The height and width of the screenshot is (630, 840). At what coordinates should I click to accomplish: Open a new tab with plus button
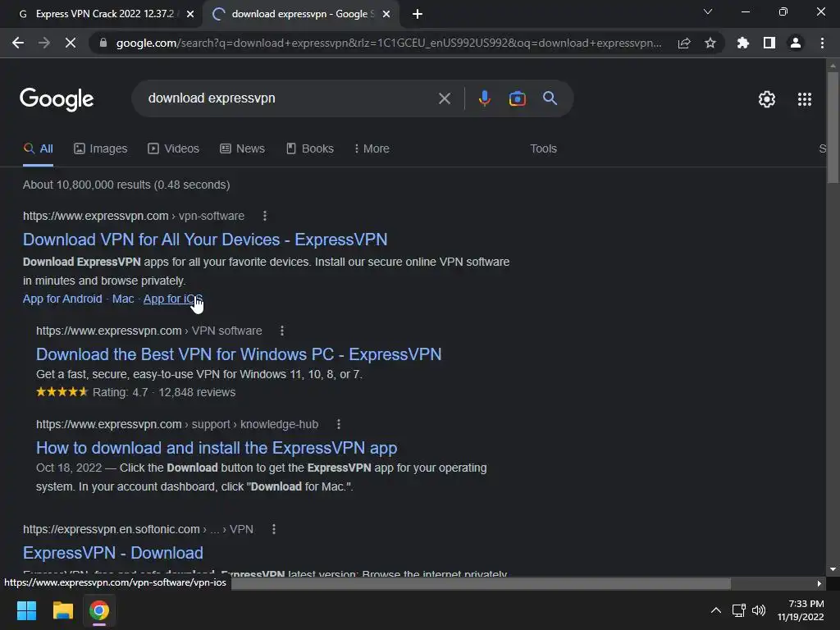[418, 14]
